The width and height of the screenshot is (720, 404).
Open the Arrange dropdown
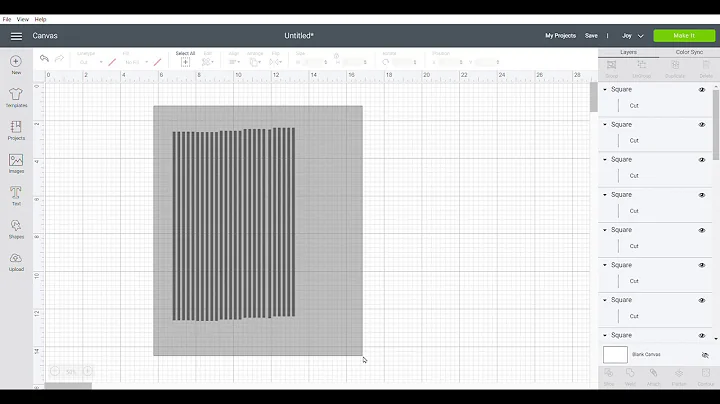pyautogui.click(x=255, y=62)
